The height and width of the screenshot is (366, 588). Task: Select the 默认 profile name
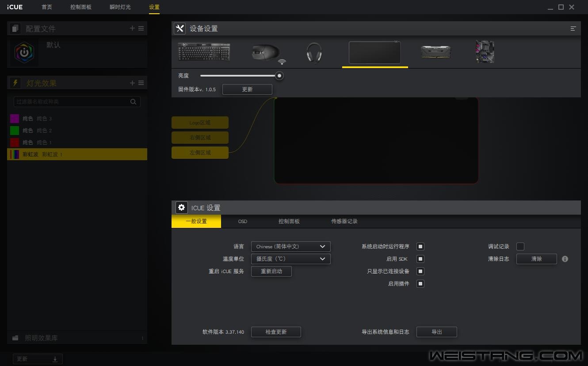(x=53, y=45)
